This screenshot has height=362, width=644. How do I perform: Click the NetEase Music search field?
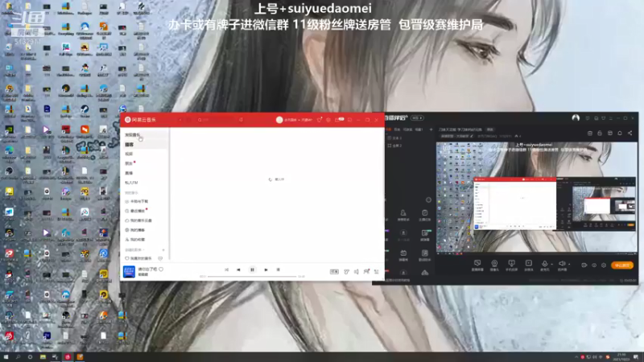(x=216, y=120)
